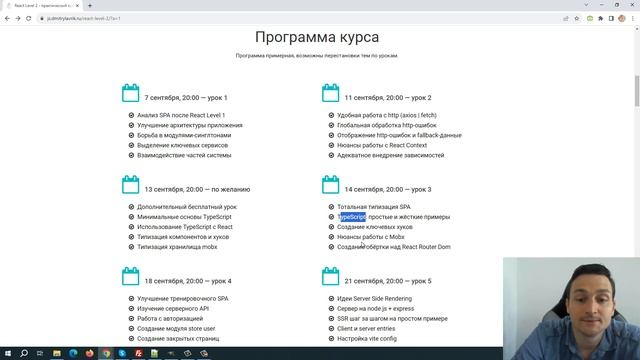Click '14 сентября, 20:00 — урок 3'
The width and height of the screenshot is (640, 360).
(x=388, y=189)
